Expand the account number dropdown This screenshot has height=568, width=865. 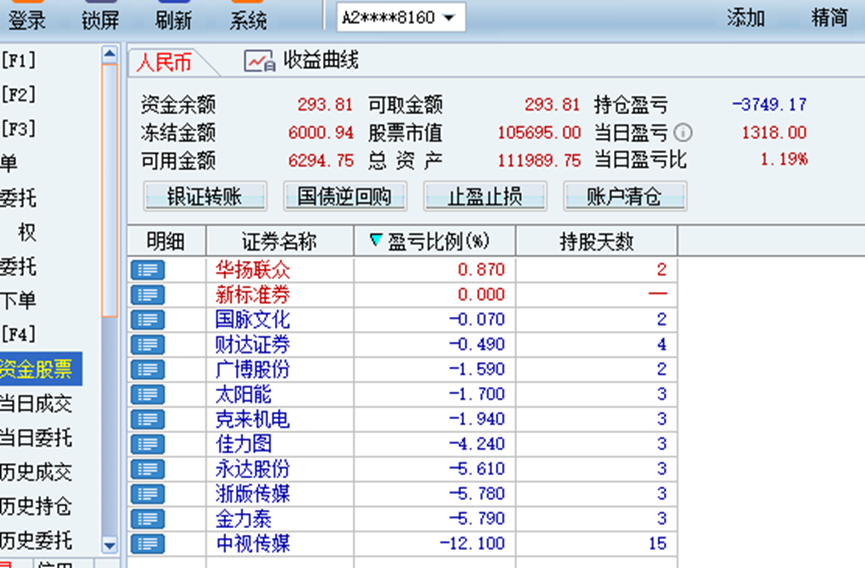click(x=448, y=18)
